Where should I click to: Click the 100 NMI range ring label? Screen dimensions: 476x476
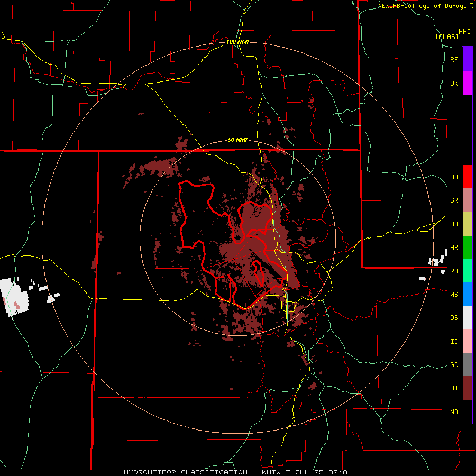[237, 42]
